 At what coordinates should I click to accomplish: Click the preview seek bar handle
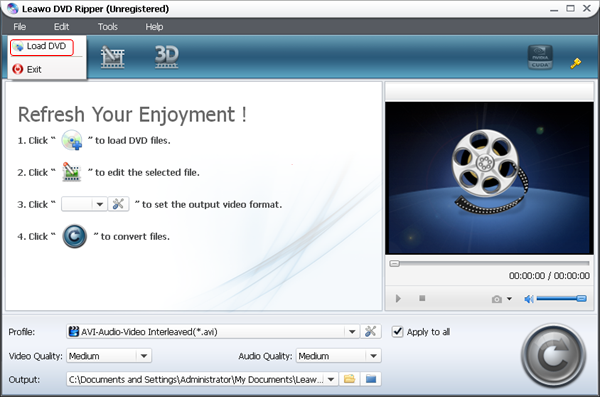click(395, 263)
